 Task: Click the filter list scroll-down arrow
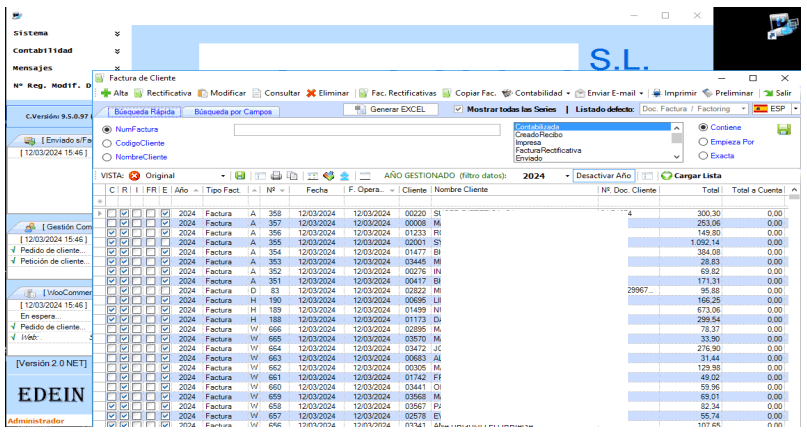click(677, 157)
